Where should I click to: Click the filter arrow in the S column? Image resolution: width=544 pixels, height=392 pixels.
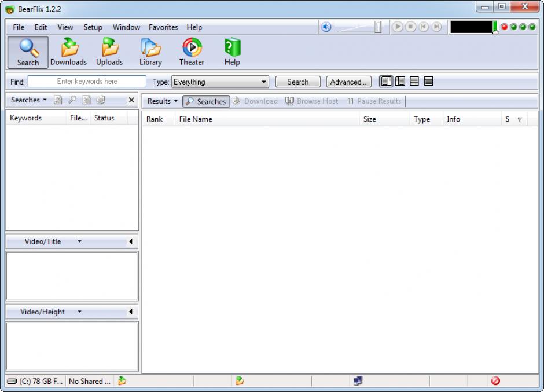520,119
